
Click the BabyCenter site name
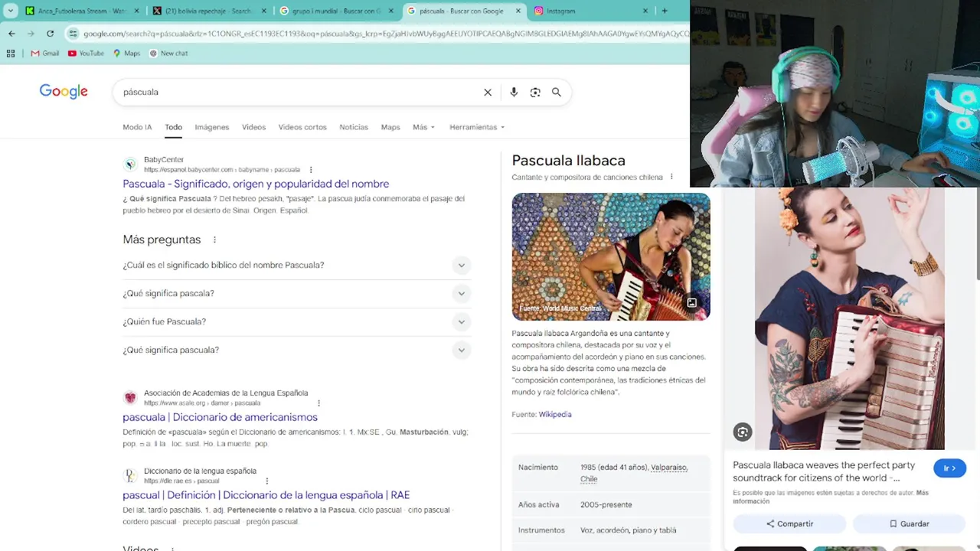coord(164,160)
